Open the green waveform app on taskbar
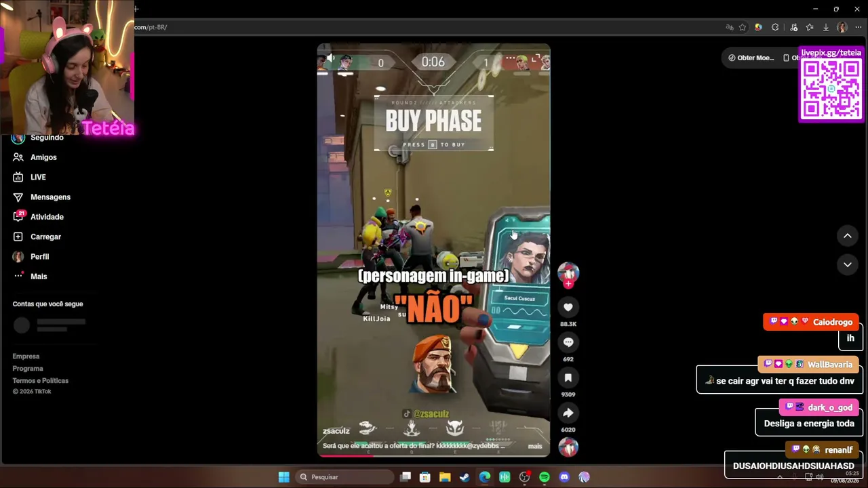Image resolution: width=868 pixels, height=488 pixels. 505,477
